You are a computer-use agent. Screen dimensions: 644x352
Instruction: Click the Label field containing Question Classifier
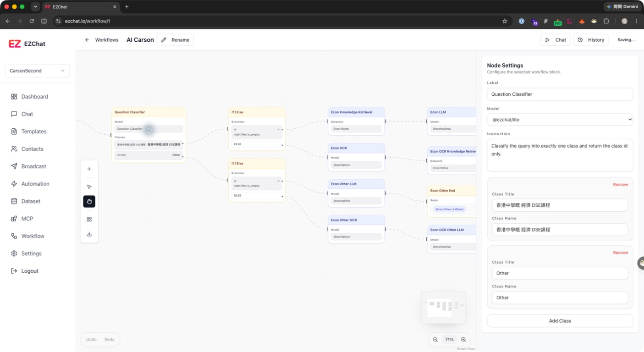[x=560, y=94]
